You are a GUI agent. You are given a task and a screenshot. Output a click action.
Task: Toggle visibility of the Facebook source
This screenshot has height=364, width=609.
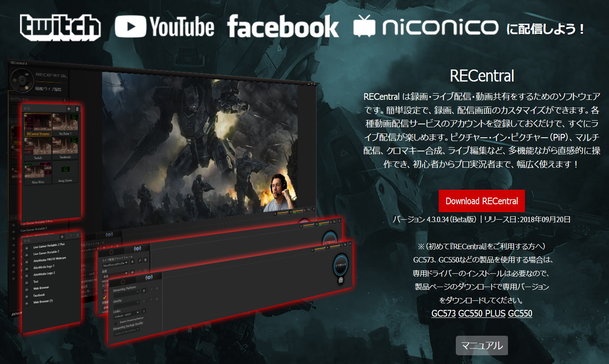(x=27, y=297)
